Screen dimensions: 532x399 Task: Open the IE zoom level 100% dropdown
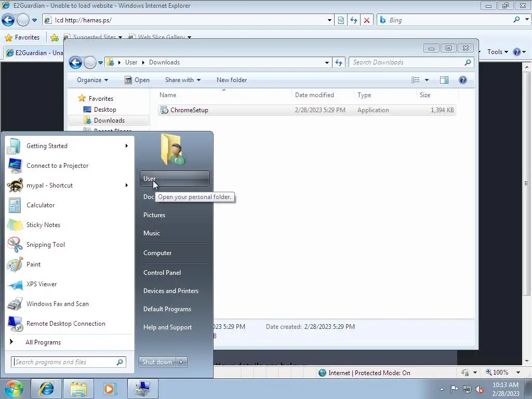coord(518,373)
